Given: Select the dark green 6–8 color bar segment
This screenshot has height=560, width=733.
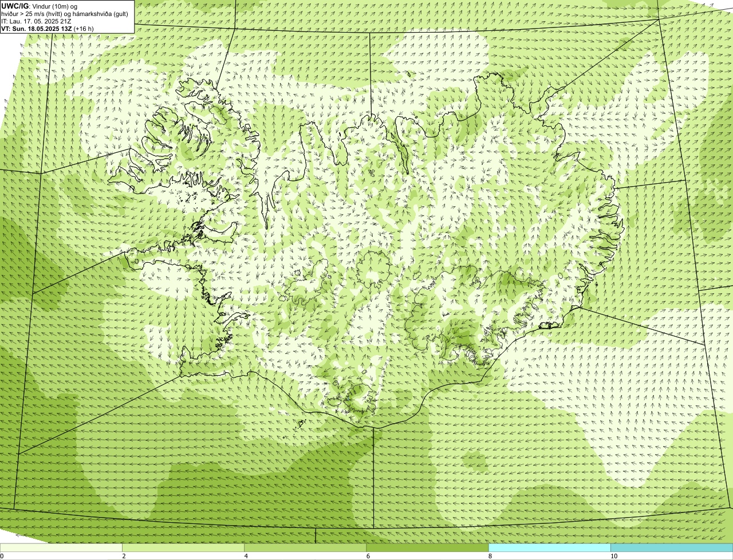Looking at the screenshot, I should tap(427, 547).
